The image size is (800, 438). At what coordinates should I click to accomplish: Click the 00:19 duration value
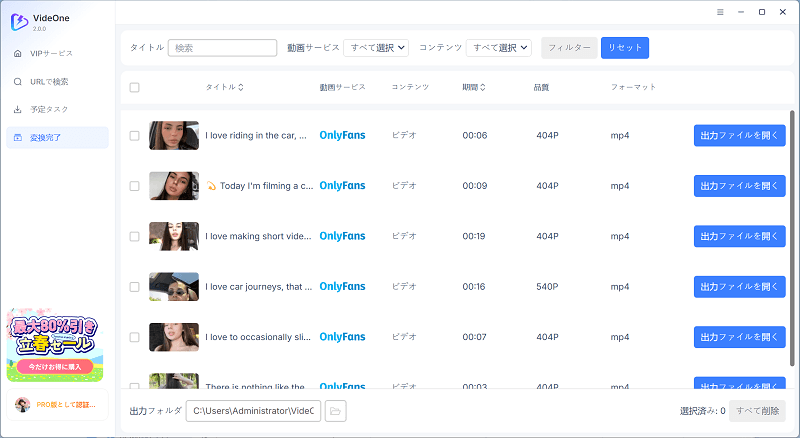[x=474, y=236]
